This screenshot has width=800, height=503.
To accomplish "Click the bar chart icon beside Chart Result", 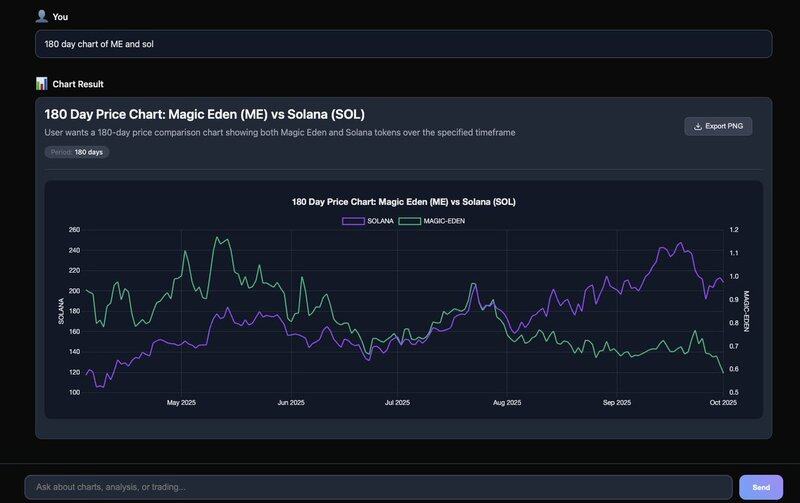I will 41,84.
